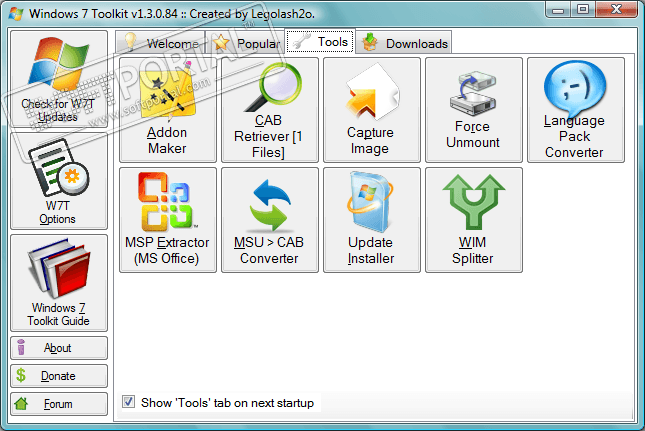
Task: Launch the Update Installer tool
Action: click(x=372, y=220)
